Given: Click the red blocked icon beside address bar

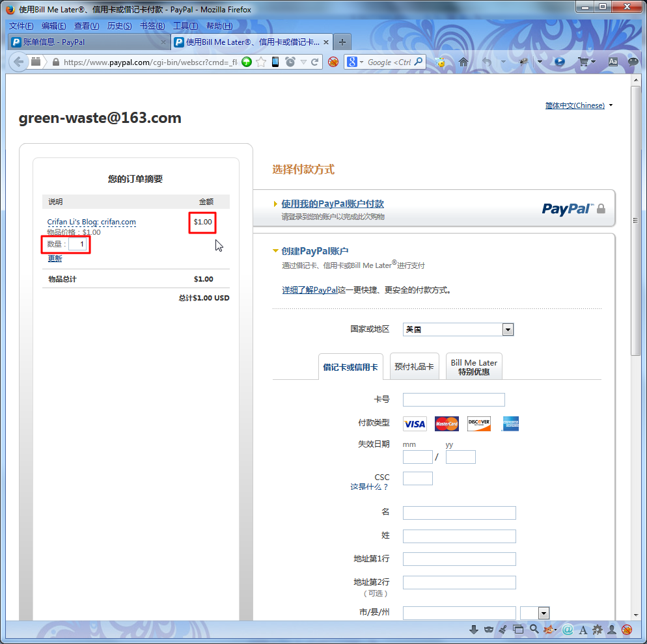Looking at the screenshot, I should [x=333, y=62].
